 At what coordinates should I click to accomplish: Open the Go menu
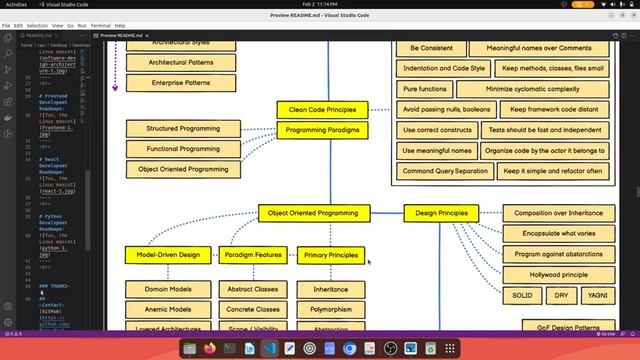pos(71,26)
